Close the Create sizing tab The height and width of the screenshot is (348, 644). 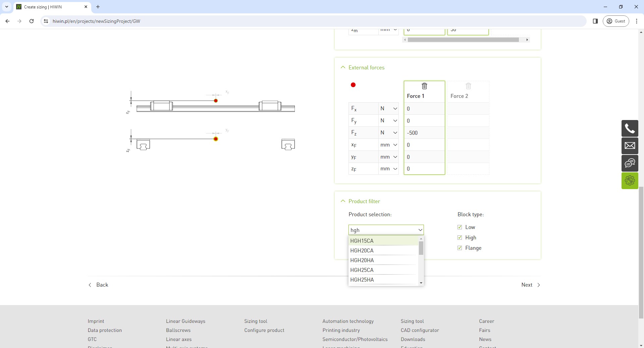coord(86,7)
